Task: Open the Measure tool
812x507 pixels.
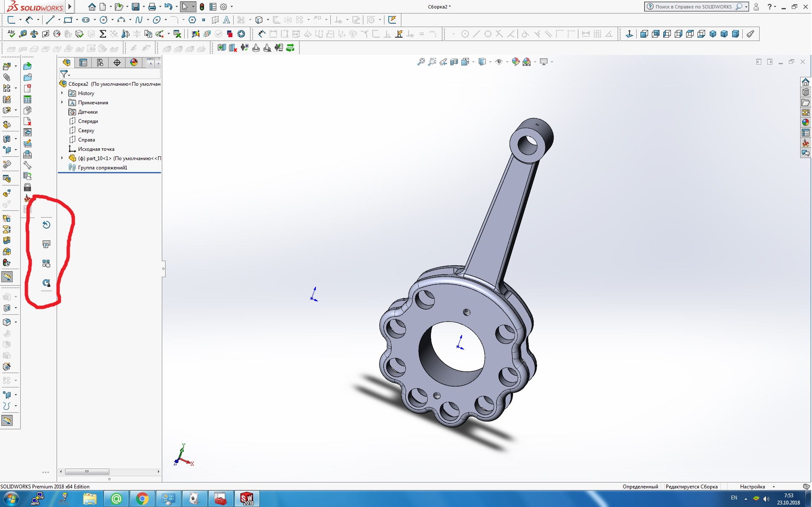Action: (x=23, y=34)
